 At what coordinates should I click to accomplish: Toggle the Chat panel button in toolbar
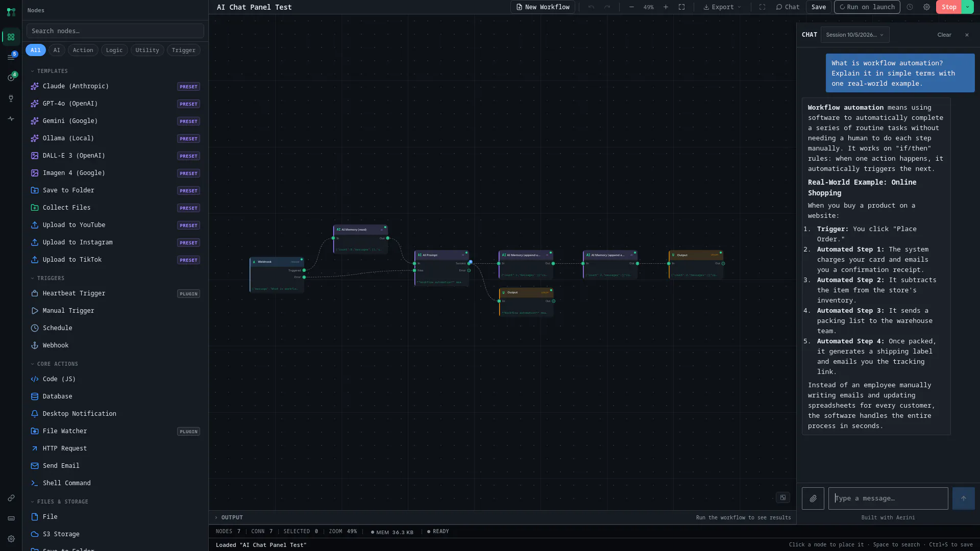788,7
